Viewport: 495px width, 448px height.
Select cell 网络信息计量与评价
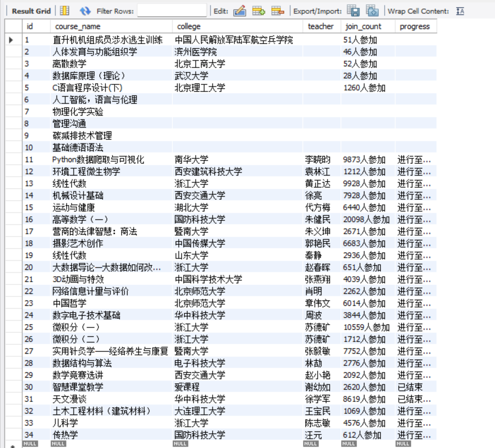111,291
